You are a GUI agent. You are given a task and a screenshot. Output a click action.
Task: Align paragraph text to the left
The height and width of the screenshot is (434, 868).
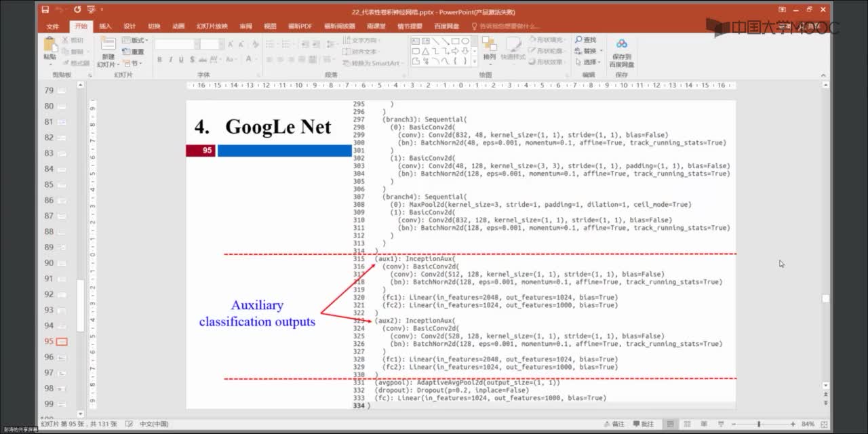pyautogui.click(x=269, y=60)
